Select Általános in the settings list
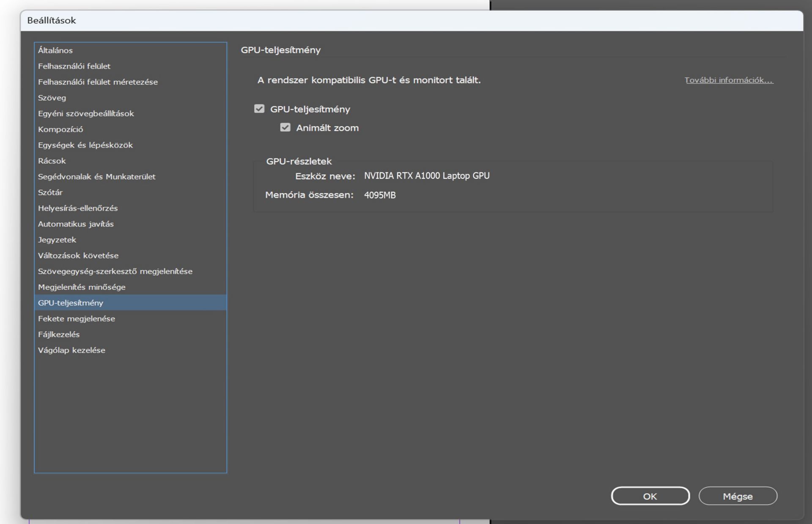 tap(55, 50)
